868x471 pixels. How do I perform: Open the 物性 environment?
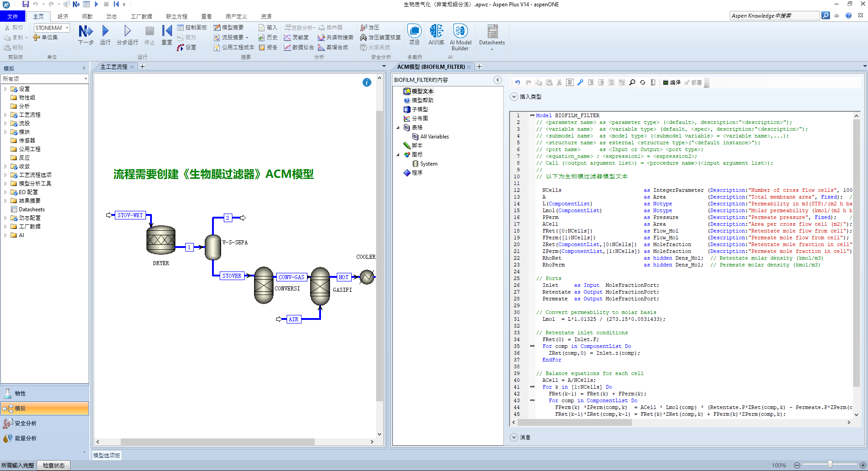pyautogui.click(x=44, y=393)
